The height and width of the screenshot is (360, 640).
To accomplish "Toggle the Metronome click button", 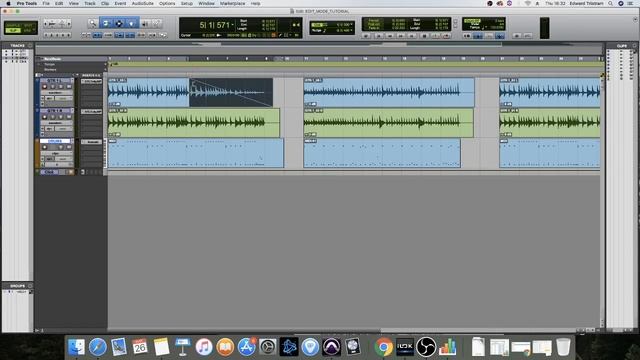I will pos(478,36).
